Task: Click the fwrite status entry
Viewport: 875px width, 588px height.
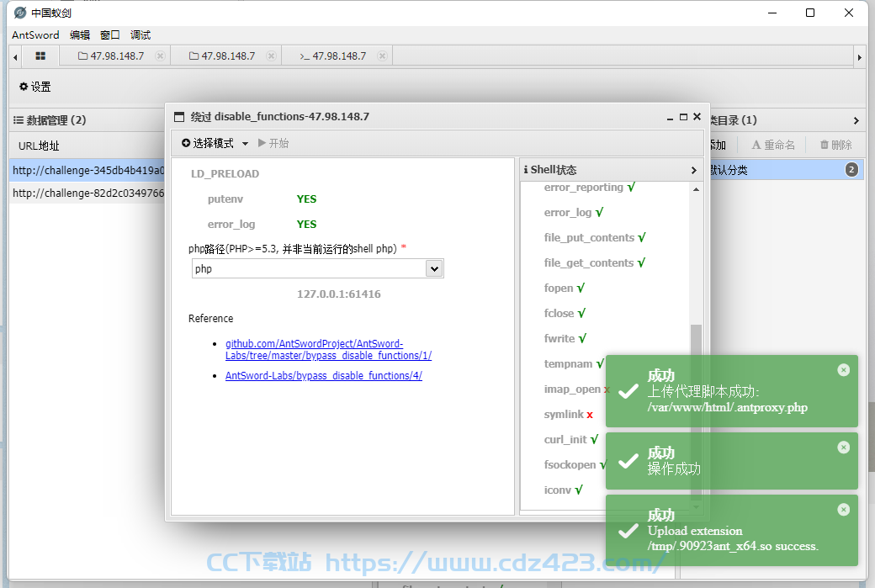Action: point(565,338)
